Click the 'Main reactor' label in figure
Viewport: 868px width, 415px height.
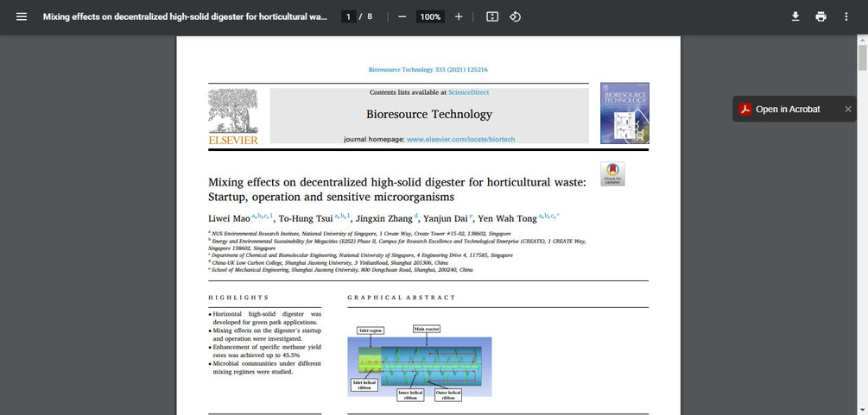point(427,329)
